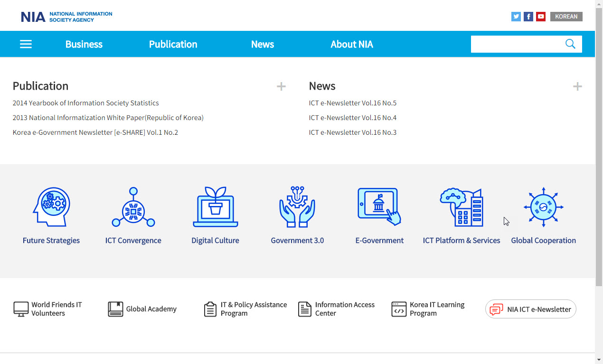The width and height of the screenshot is (603, 364).
Task: Click the Global Cooperation compass icon
Action: click(543, 207)
